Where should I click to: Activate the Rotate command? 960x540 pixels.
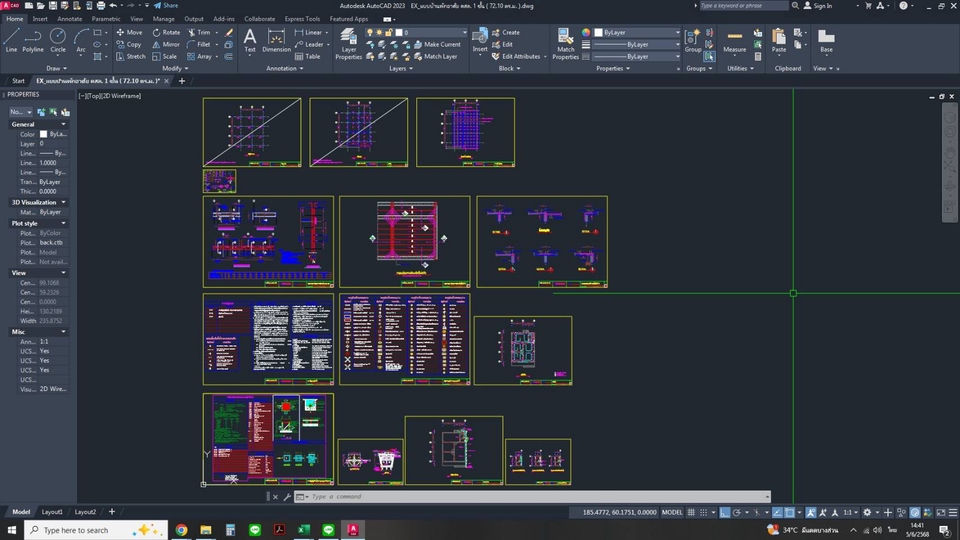[166, 32]
